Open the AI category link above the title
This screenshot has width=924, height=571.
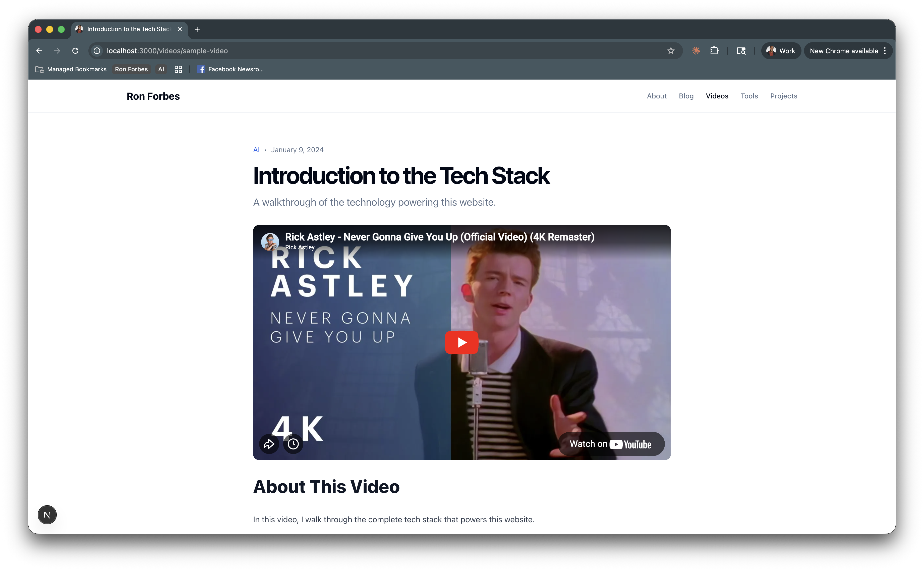tap(257, 150)
